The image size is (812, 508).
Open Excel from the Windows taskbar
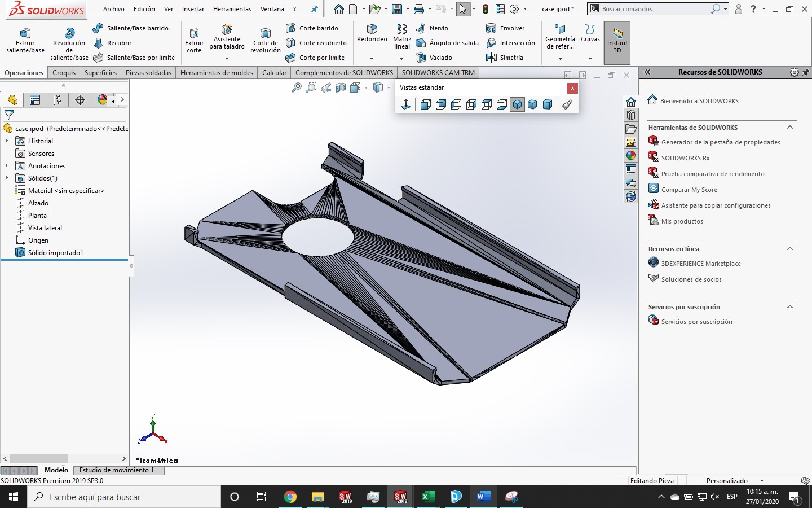(x=427, y=497)
